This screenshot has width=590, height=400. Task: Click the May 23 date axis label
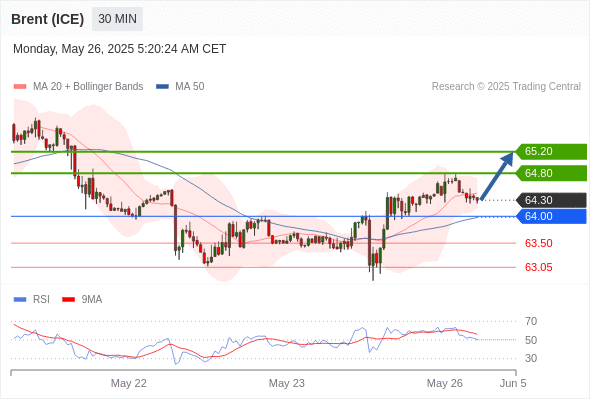coord(286,383)
